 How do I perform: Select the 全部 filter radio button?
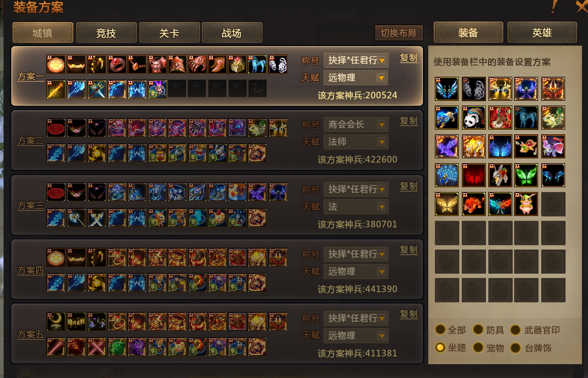point(440,329)
